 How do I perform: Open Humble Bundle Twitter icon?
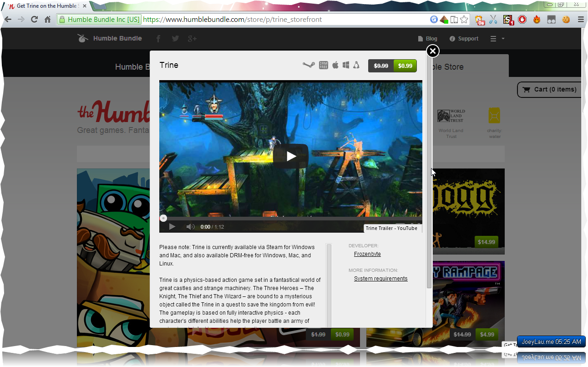[175, 39]
